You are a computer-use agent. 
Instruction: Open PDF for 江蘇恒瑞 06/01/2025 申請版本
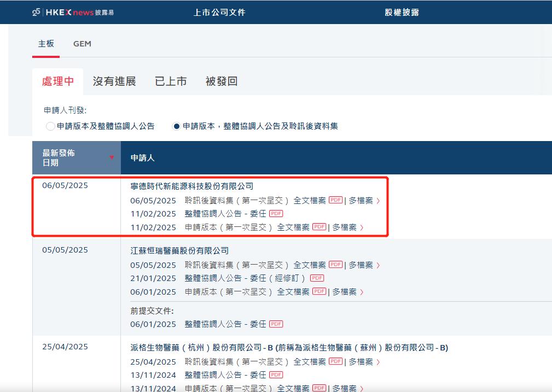[319, 291]
